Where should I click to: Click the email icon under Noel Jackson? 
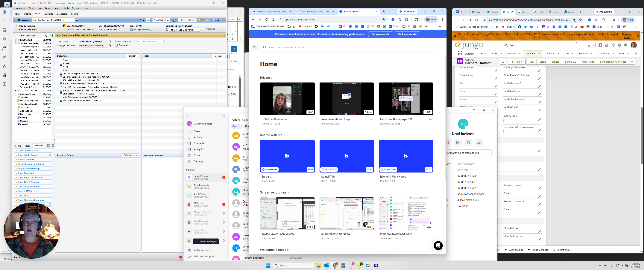[468, 143]
